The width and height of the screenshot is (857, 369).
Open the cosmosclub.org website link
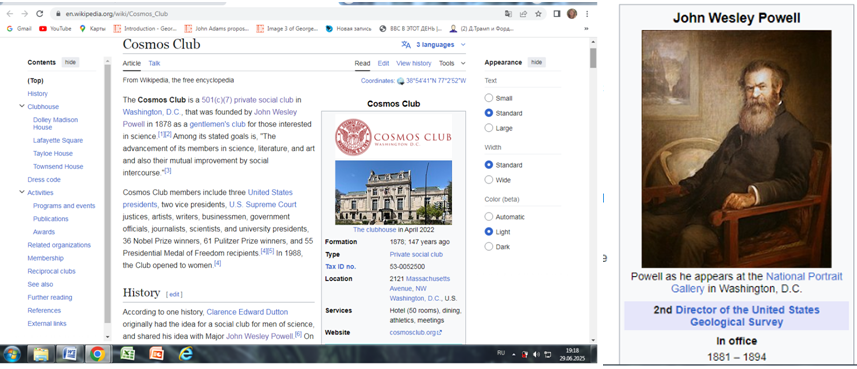coord(415,332)
